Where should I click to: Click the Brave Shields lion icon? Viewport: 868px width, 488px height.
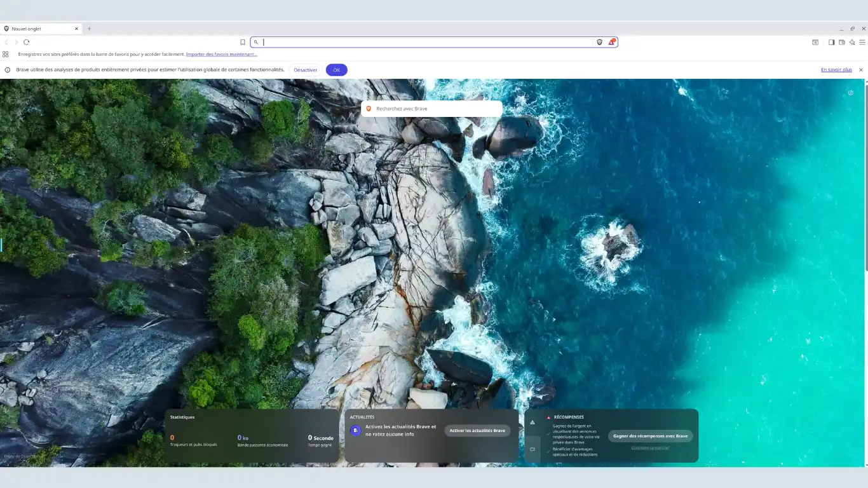tap(599, 42)
